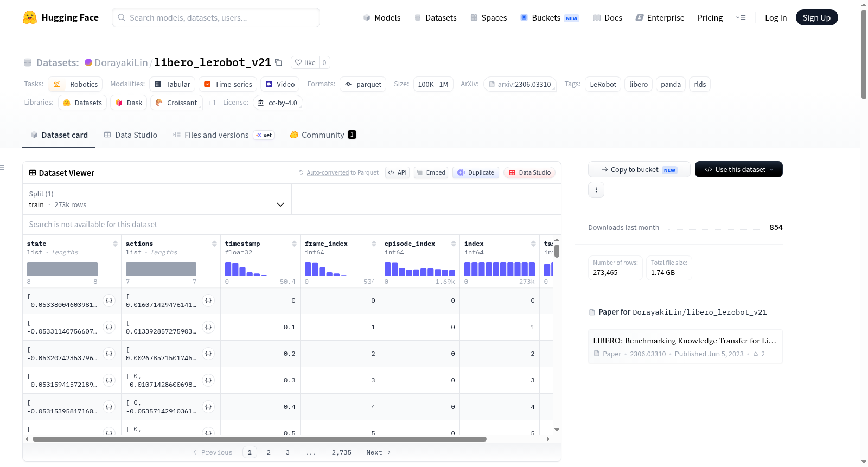The height and width of the screenshot is (467, 868).
Task: Focus the search models input field
Action: pos(216,17)
